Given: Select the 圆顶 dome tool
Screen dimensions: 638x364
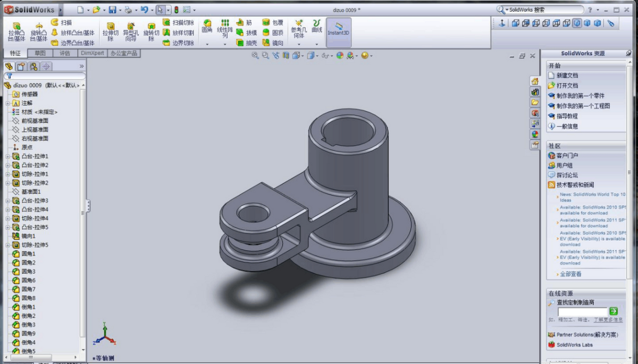Looking at the screenshot, I should pos(273,33).
